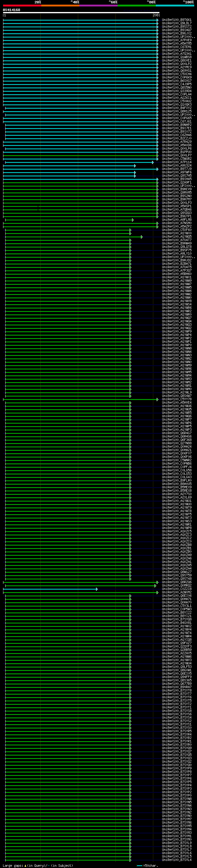
Task: Click the UniRef100_C5WNR2 label
Action: coord(177,460)
